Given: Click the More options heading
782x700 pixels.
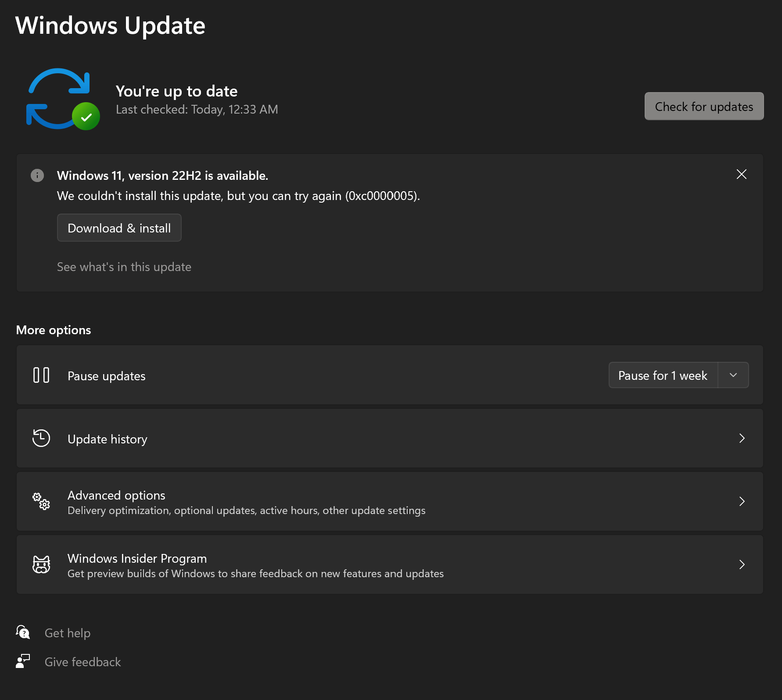Looking at the screenshot, I should 54,330.
